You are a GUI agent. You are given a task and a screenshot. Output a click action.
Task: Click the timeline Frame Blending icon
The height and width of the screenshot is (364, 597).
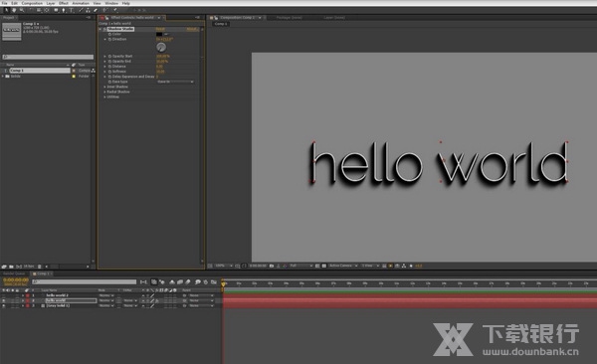[x=180, y=282]
